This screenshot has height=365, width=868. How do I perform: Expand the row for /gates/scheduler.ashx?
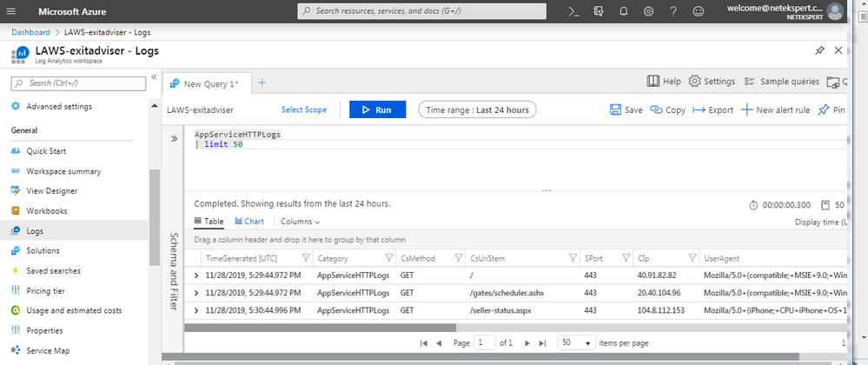tap(196, 293)
